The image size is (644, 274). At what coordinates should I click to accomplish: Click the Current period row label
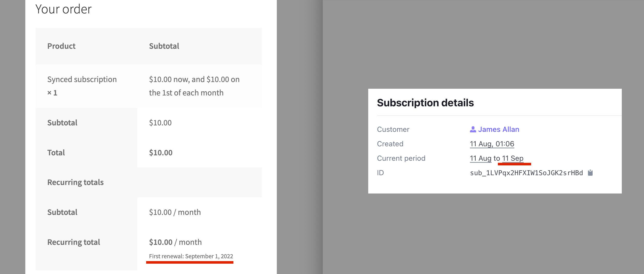coord(401,158)
